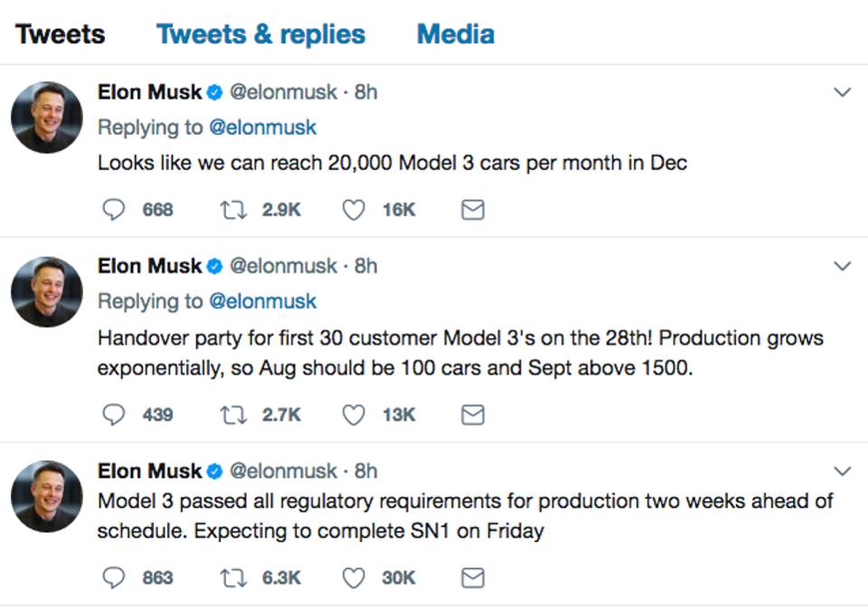Screen dimensions: 868x610
Task: Share regulatory requirements tweet via envelope icon
Action: coord(473,577)
